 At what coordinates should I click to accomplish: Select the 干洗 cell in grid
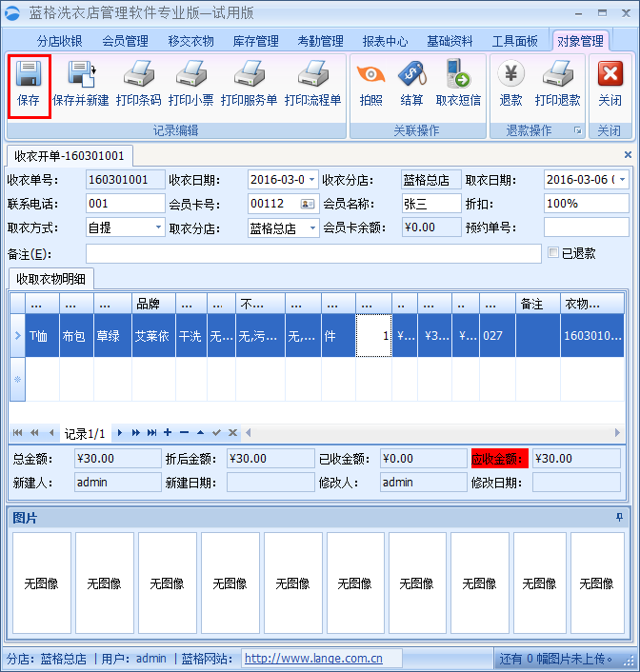[190, 336]
